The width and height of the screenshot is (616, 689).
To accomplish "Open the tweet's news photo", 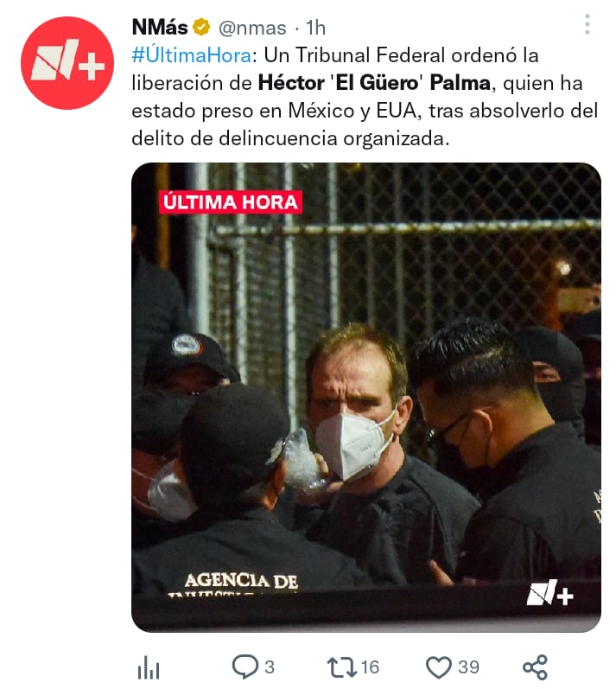I will tap(366, 397).
